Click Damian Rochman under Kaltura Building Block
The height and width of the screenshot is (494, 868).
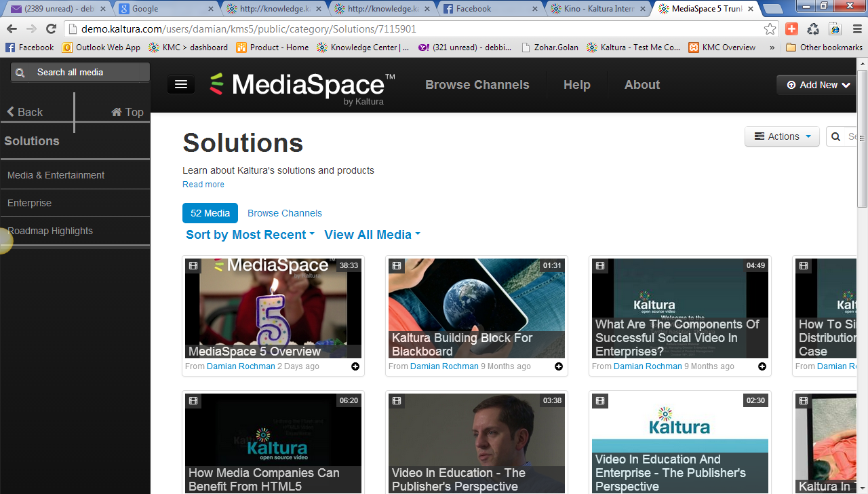(444, 366)
